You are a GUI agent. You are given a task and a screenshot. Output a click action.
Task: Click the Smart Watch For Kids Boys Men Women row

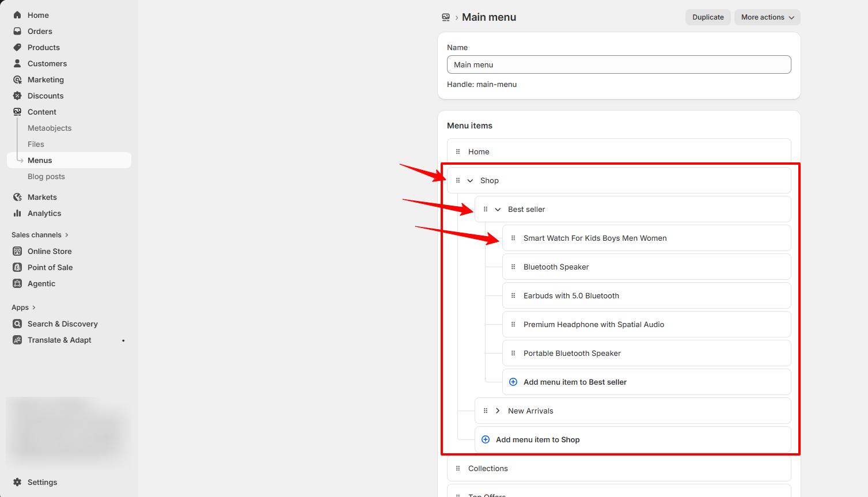[x=646, y=238]
